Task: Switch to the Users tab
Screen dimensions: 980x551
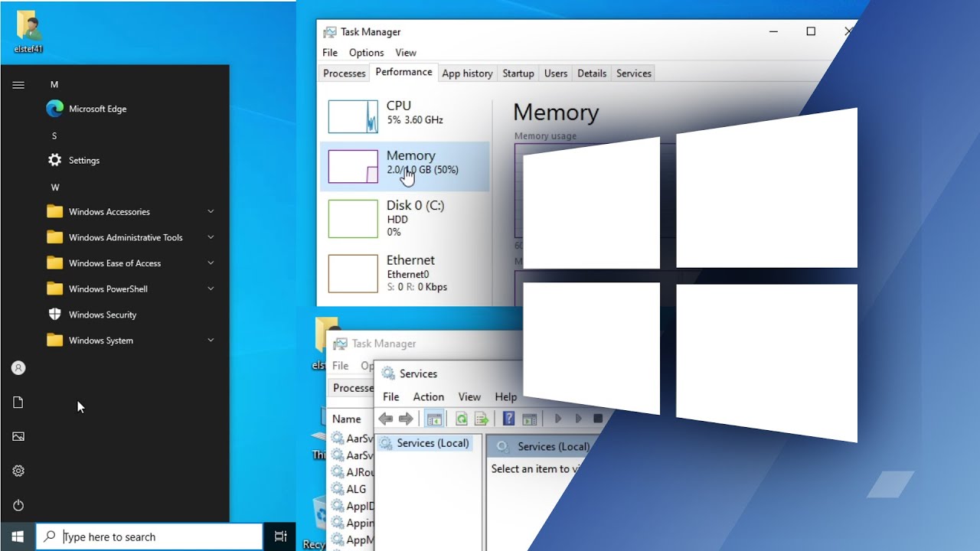Action: point(556,73)
